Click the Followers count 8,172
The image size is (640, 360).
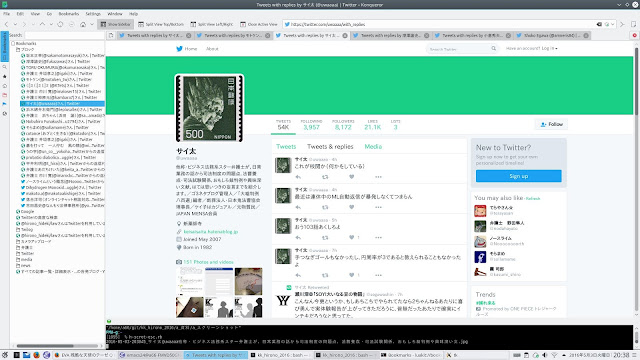(x=343, y=125)
